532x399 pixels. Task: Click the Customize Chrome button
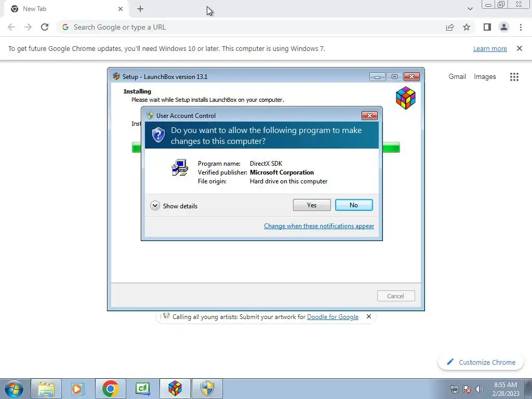(482, 362)
